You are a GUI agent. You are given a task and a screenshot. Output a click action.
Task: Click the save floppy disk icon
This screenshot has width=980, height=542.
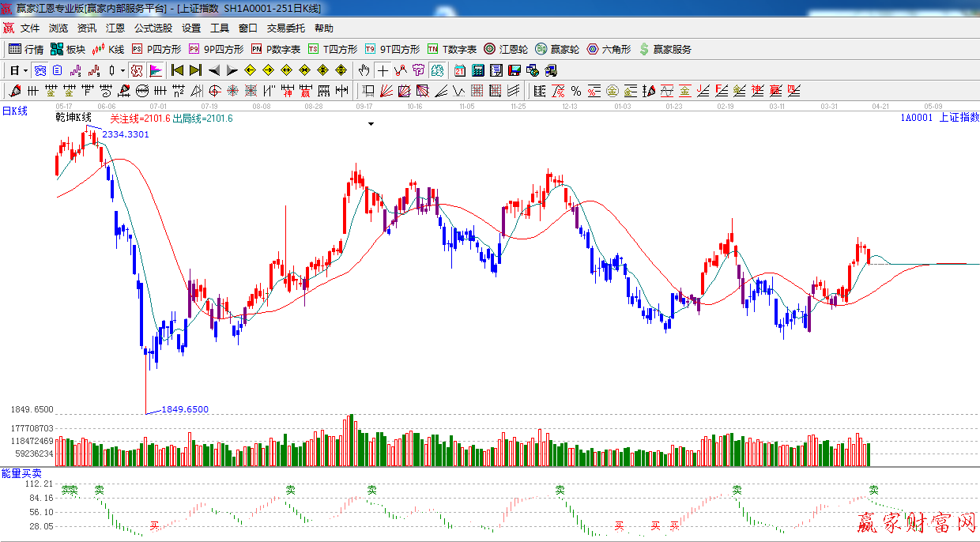point(514,70)
